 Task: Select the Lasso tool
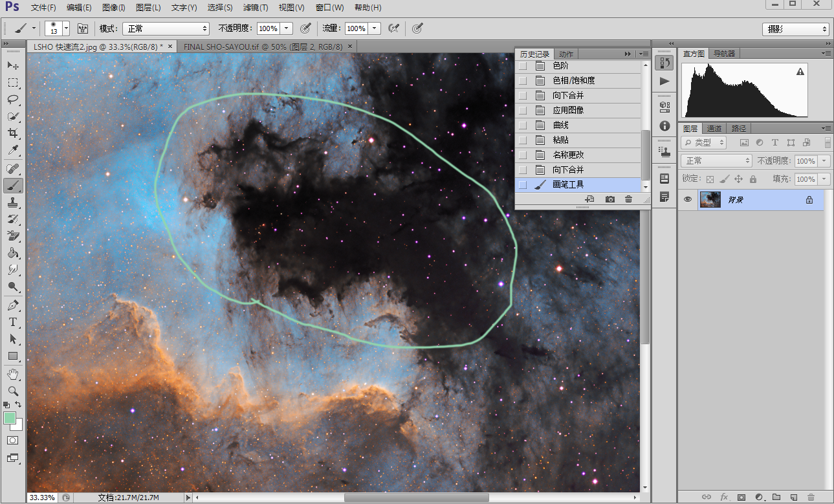tap(13, 100)
